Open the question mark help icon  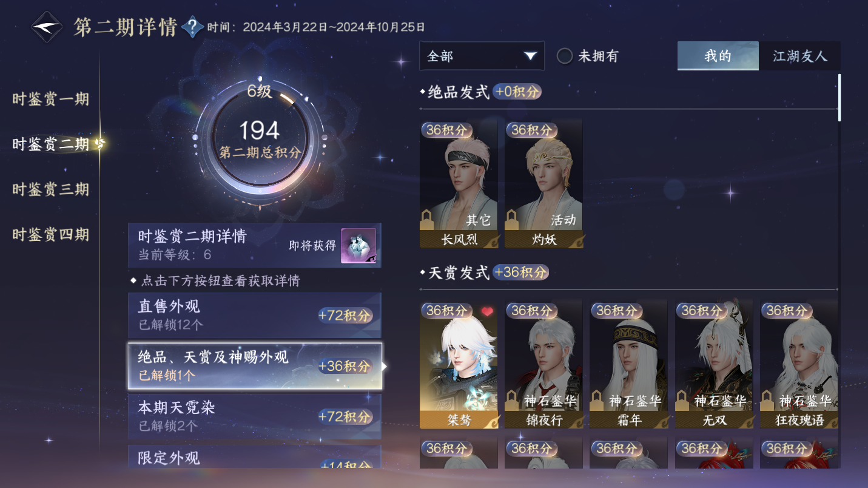click(192, 27)
